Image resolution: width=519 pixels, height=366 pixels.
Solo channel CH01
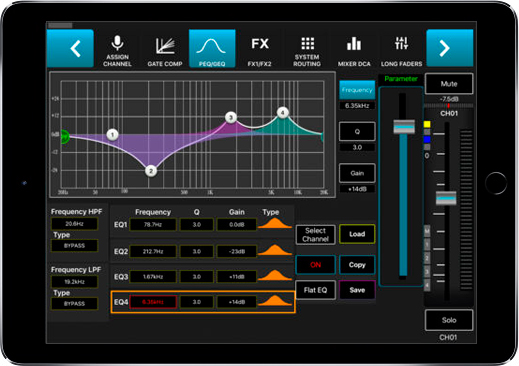coord(449,320)
